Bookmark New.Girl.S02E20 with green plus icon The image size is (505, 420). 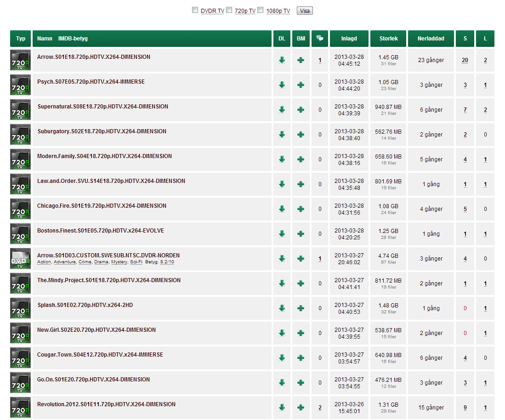(301, 333)
